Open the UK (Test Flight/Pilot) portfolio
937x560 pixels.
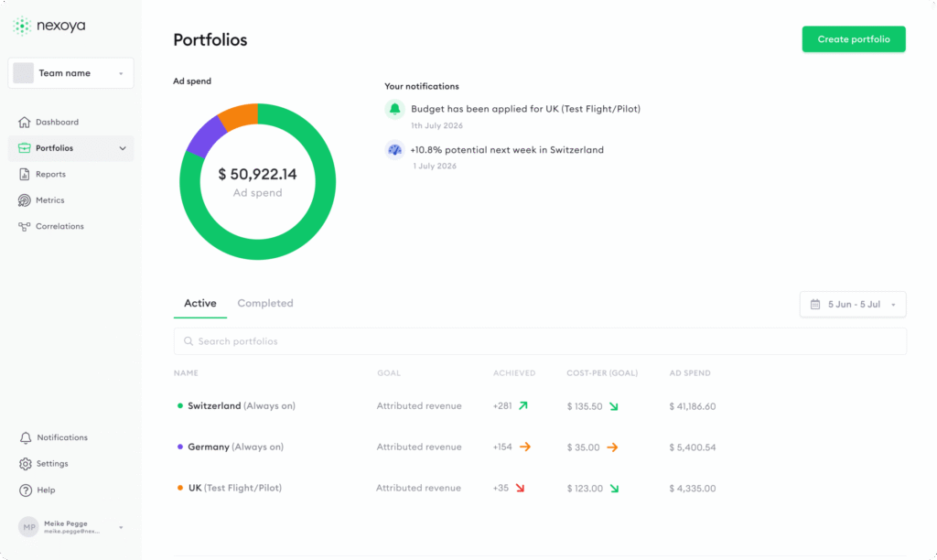click(x=235, y=488)
